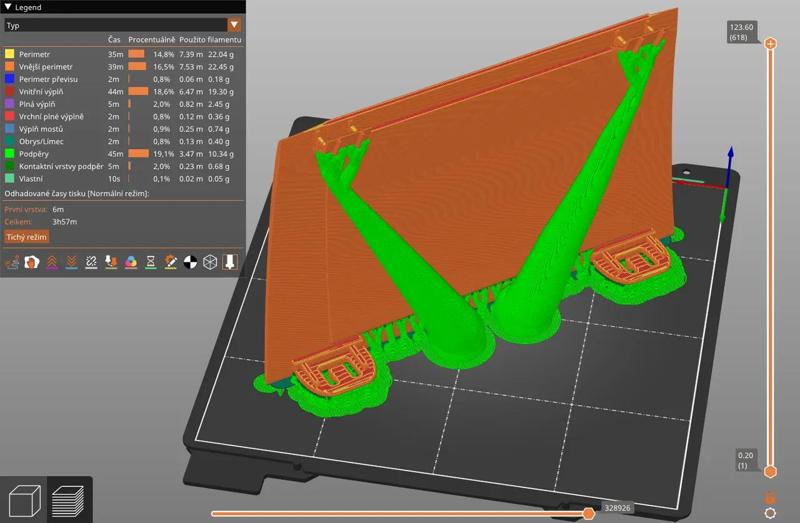This screenshot has height=523, width=800.
Task: Click light green Vlastní color swatch
Action: pyautogui.click(x=9, y=179)
